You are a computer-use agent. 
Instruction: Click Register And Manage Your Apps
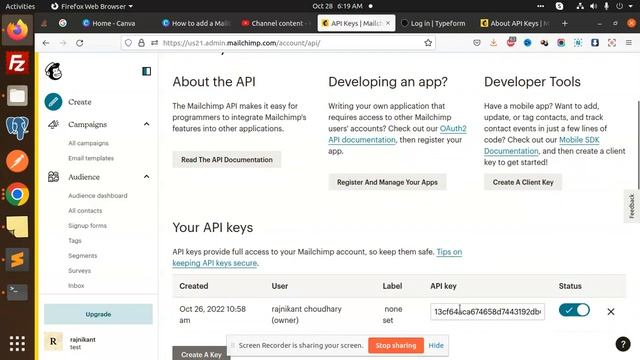(x=387, y=182)
